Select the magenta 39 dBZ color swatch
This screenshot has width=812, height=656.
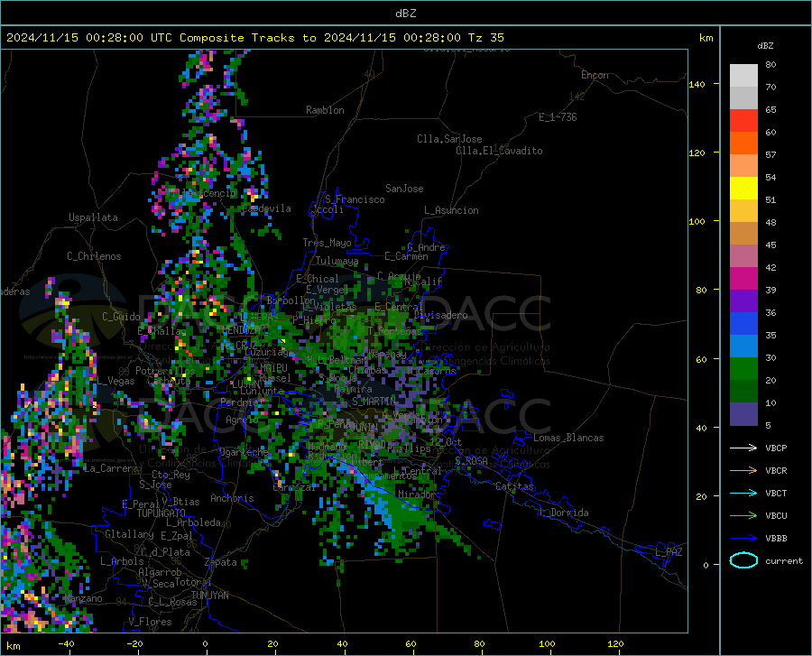pos(743,279)
